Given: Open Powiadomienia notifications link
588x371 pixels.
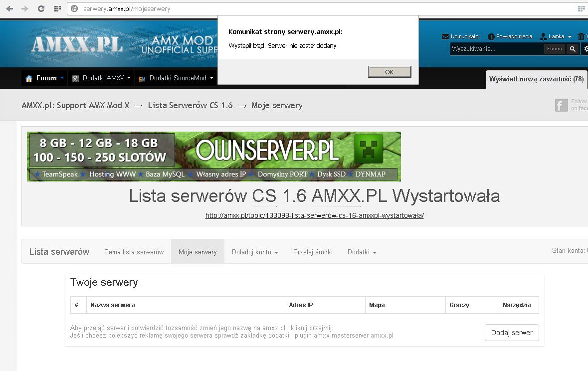Looking at the screenshot, I should [x=514, y=36].
